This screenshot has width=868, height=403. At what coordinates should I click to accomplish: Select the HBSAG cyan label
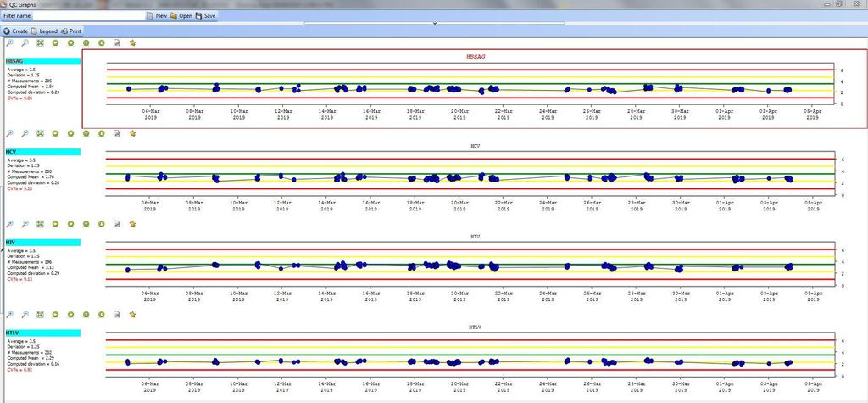click(42, 61)
